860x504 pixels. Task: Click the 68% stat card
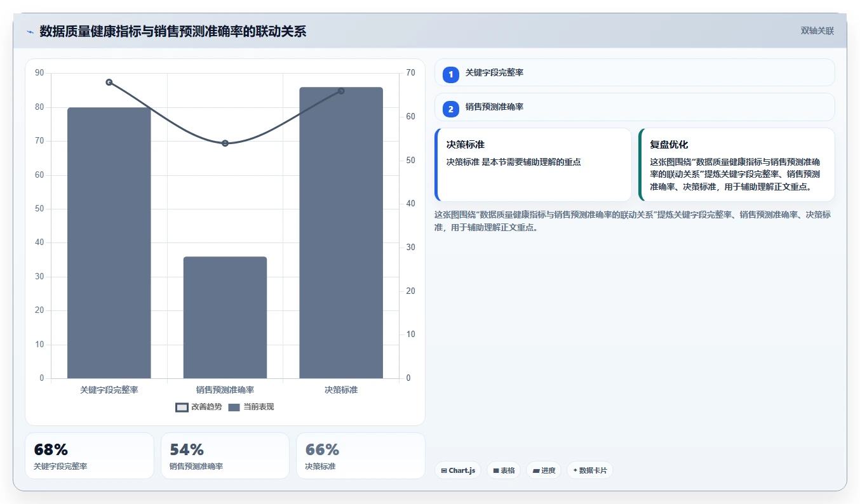90,456
